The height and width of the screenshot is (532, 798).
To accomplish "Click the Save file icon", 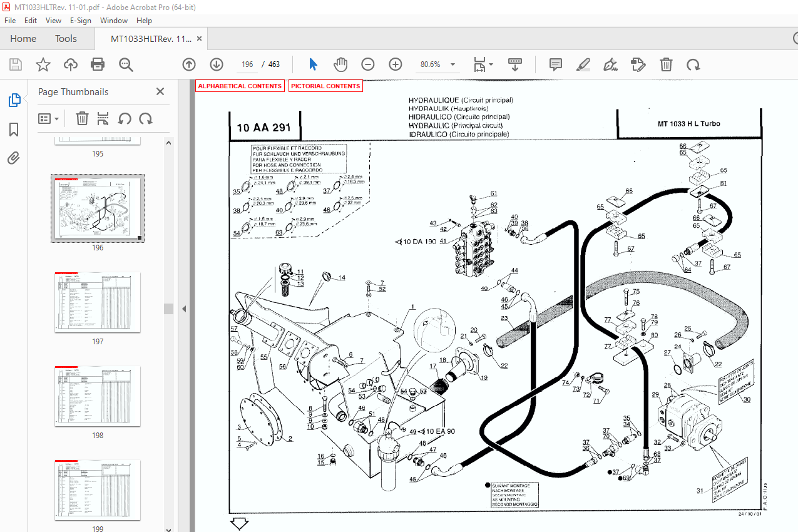I will (16, 64).
